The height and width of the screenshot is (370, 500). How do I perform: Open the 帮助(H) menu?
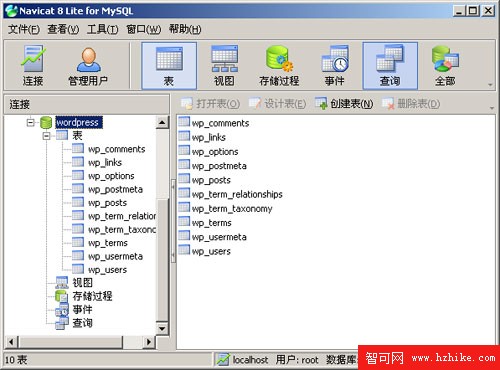coord(185,29)
